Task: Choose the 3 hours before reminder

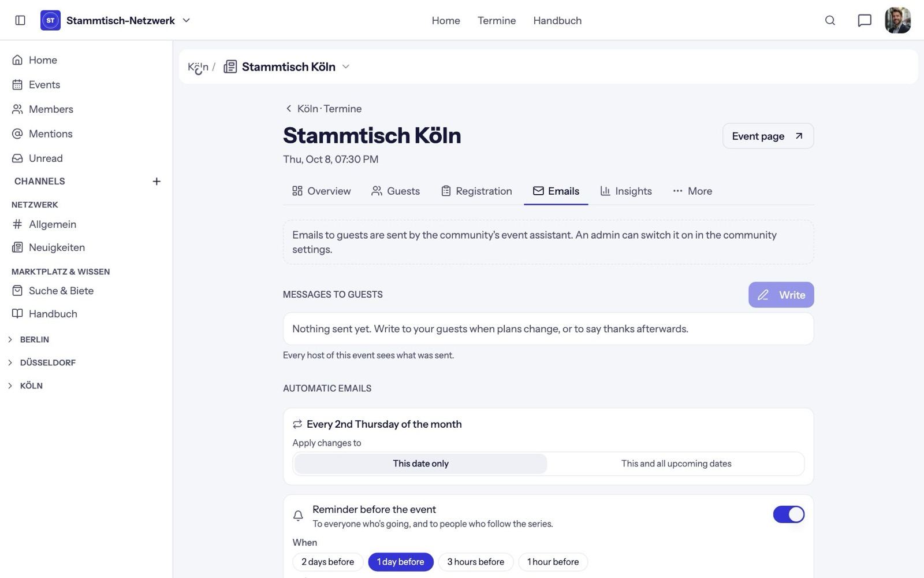Action: pyautogui.click(x=476, y=562)
